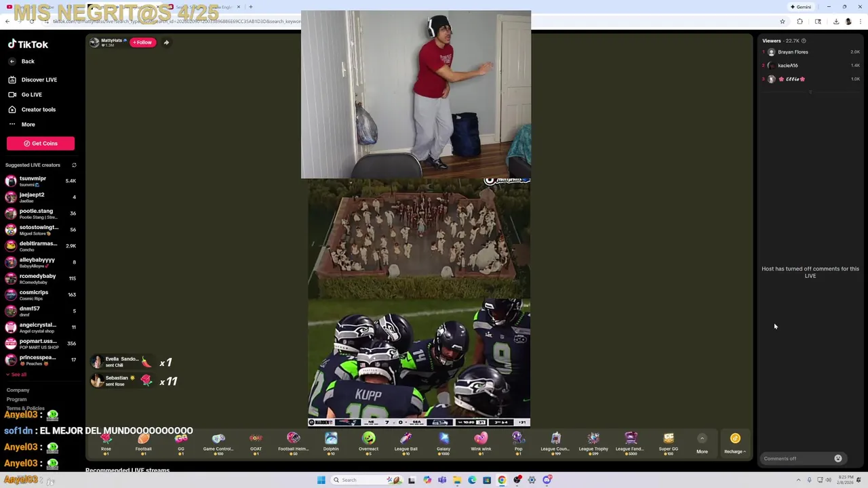
Task: Open Creator tools in the sidebar
Action: (x=32, y=110)
